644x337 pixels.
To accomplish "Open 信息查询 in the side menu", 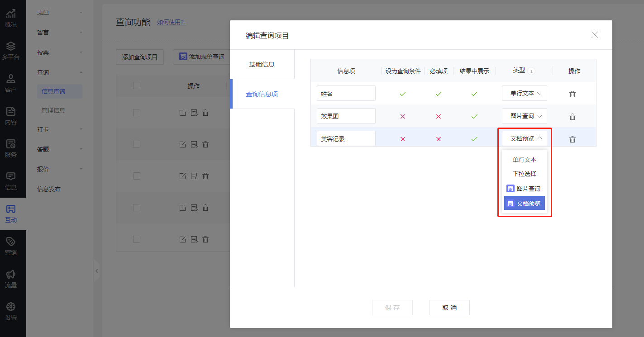I will point(60,91).
